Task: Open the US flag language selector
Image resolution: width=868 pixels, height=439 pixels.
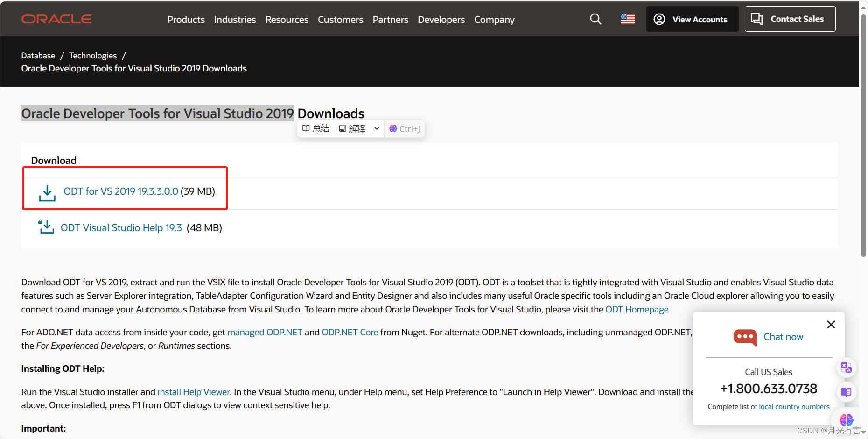Action: click(627, 19)
